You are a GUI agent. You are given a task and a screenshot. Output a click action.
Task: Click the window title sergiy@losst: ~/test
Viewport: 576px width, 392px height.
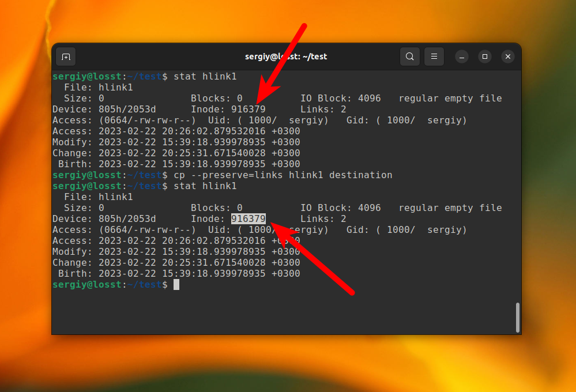pos(286,56)
